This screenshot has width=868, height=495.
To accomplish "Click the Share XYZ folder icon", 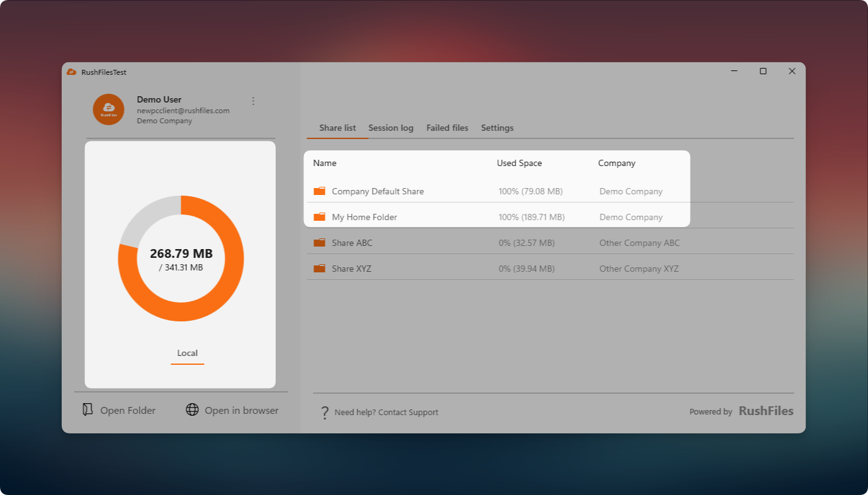I will 320,269.
